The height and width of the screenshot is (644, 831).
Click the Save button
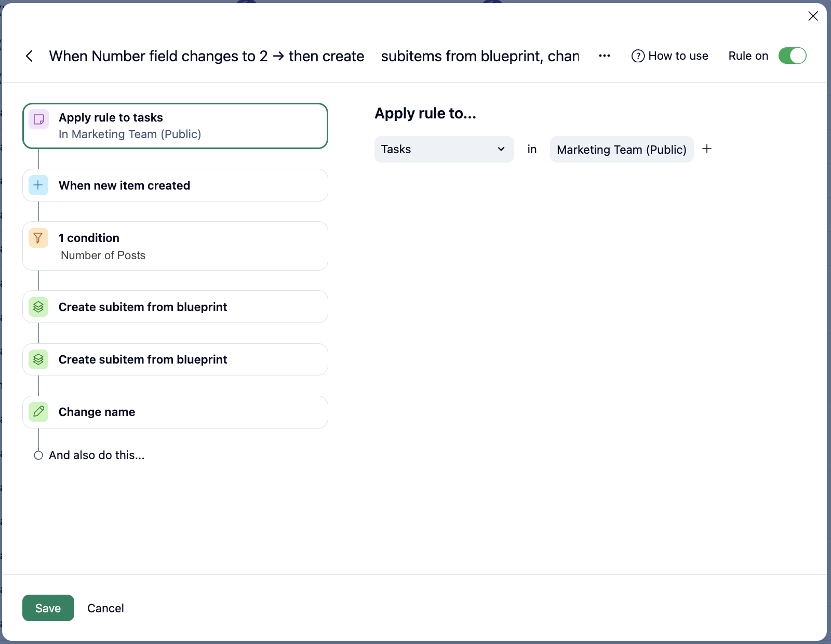click(x=48, y=608)
